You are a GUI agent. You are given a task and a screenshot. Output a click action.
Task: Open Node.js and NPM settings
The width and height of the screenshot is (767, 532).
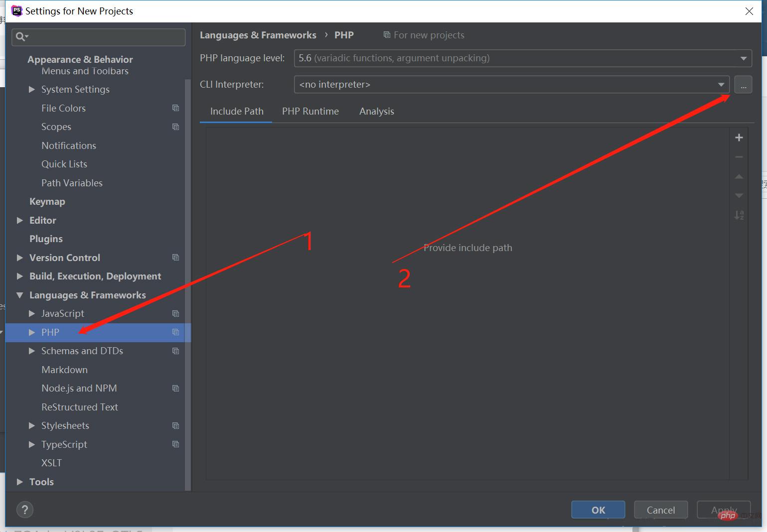click(x=79, y=389)
